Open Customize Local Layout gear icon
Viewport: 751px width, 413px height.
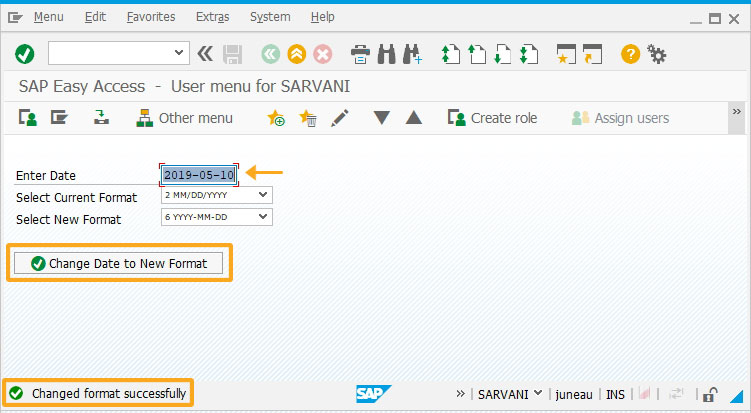tap(657, 54)
